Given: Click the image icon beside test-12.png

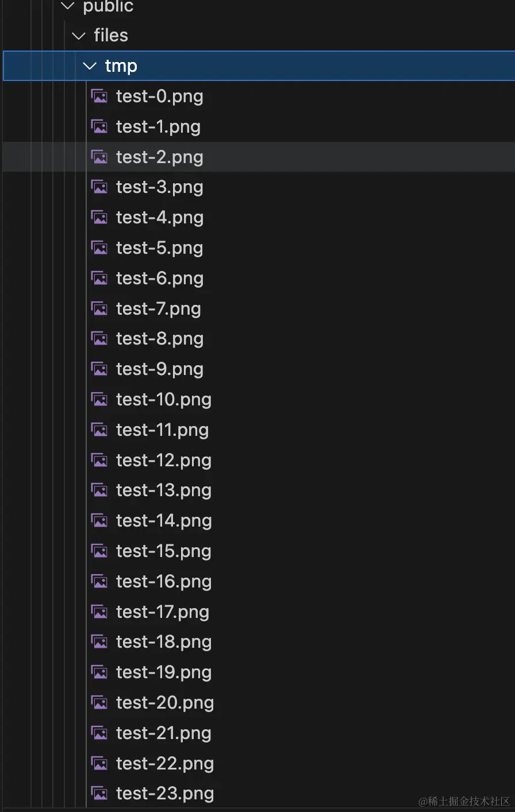Looking at the screenshot, I should pyautogui.click(x=99, y=460).
